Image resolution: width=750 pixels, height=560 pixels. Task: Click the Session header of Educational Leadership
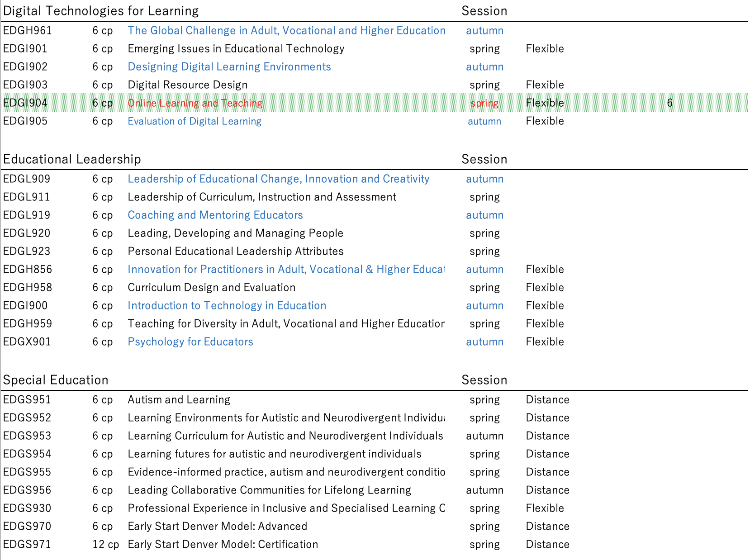point(484,159)
